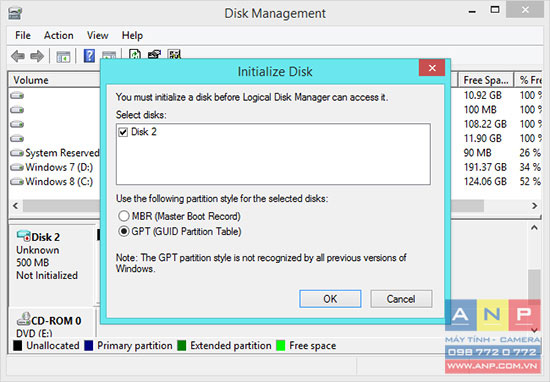The height and width of the screenshot is (382, 550).
Task: Confirm with the OK button
Action: [x=330, y=299]
